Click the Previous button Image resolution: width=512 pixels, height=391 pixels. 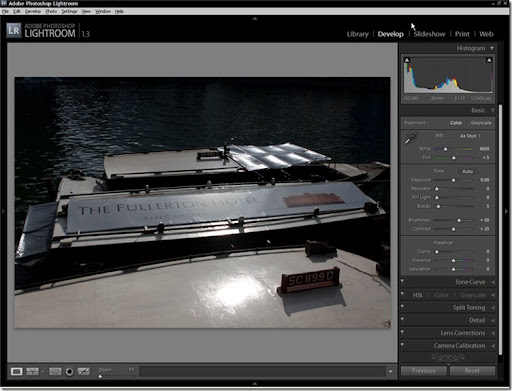pos(424,371)
